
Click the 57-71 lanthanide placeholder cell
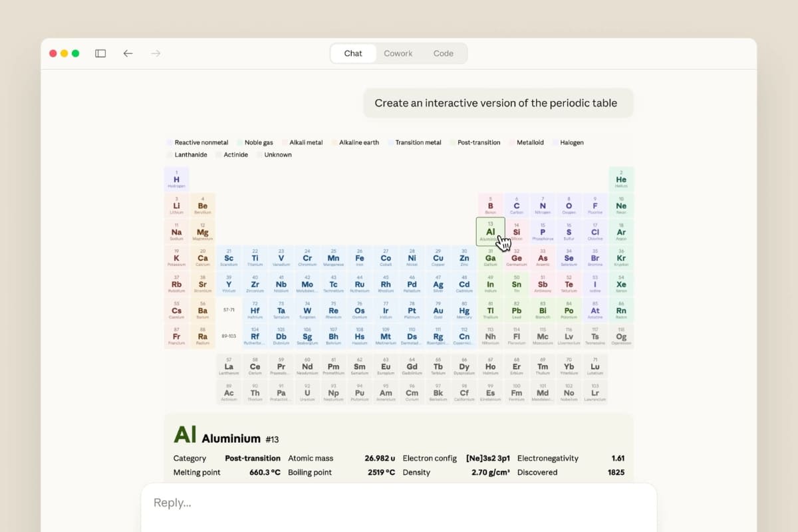click(x=229, y=311)
